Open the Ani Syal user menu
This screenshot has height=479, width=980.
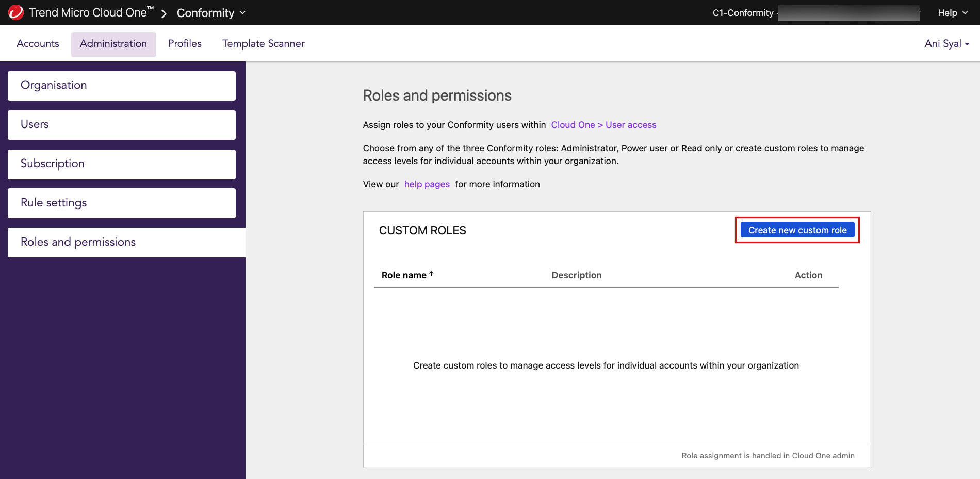coord(947,44)
